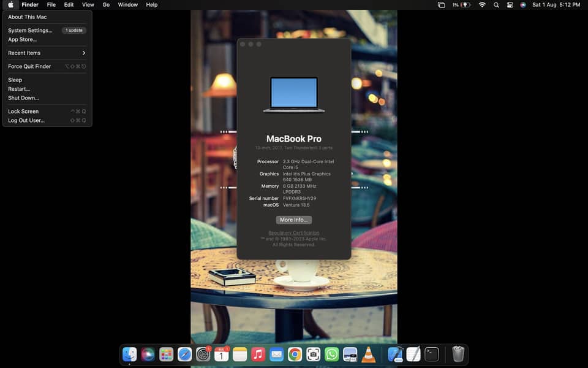The width and height of the screenshot is (588, 368).
Task: Launch Music app from the dock
Action: click(258, 354)
